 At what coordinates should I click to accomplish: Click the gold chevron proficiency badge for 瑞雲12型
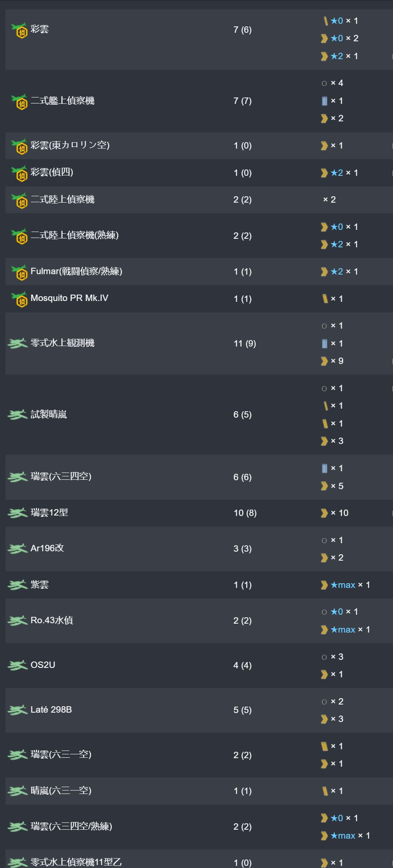(324, 513)
